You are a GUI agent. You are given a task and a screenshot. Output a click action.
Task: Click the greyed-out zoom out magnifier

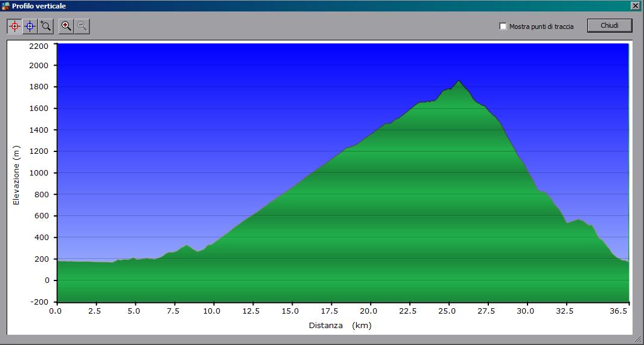82,26
